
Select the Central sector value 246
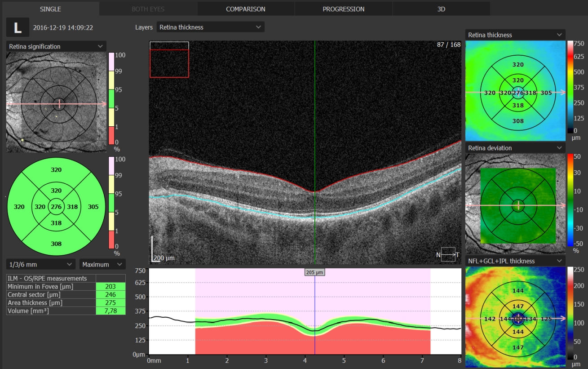click(x=111, y=294)
